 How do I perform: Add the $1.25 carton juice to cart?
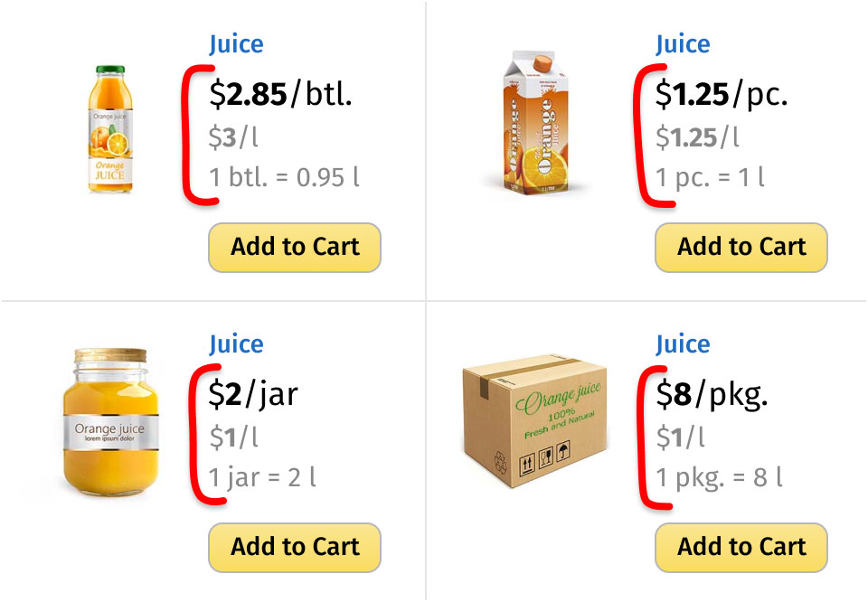coord(741,248)
